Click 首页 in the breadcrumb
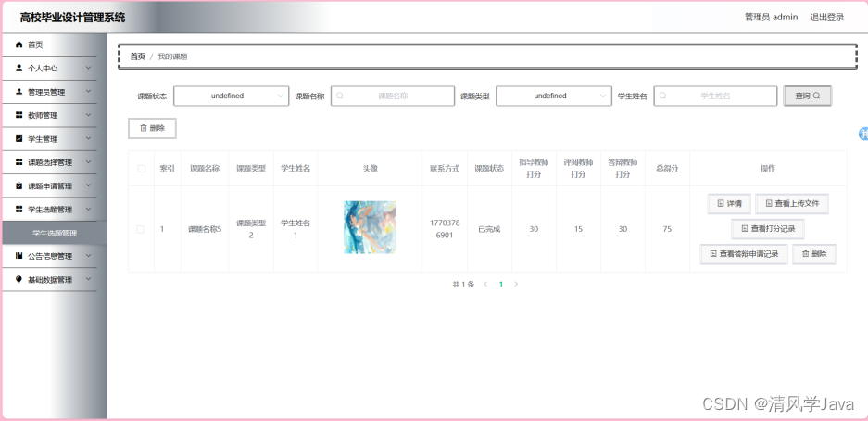 click(x=138, y=57)
